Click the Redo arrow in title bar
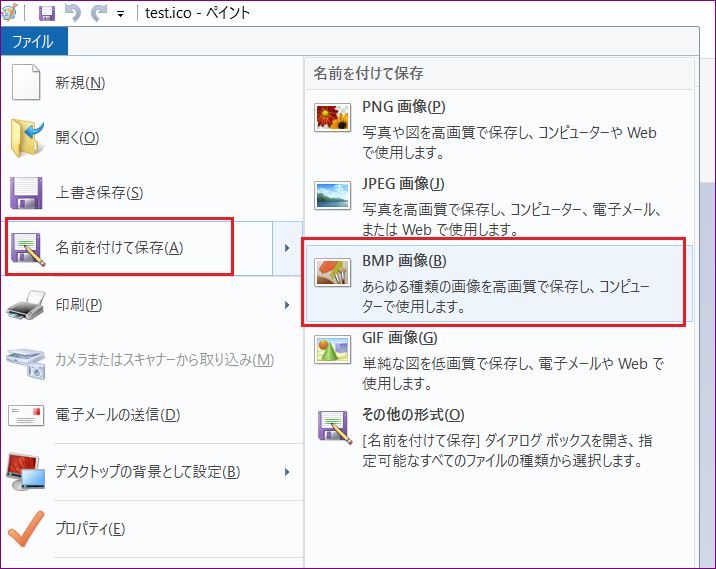This screenshot has height=569, width=716. click(99, 13)
